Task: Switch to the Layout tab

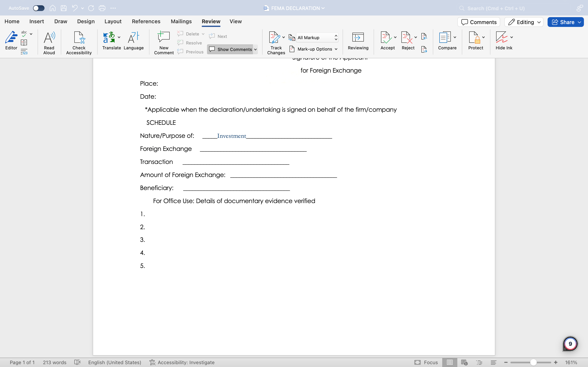Action: pos(113,21)
